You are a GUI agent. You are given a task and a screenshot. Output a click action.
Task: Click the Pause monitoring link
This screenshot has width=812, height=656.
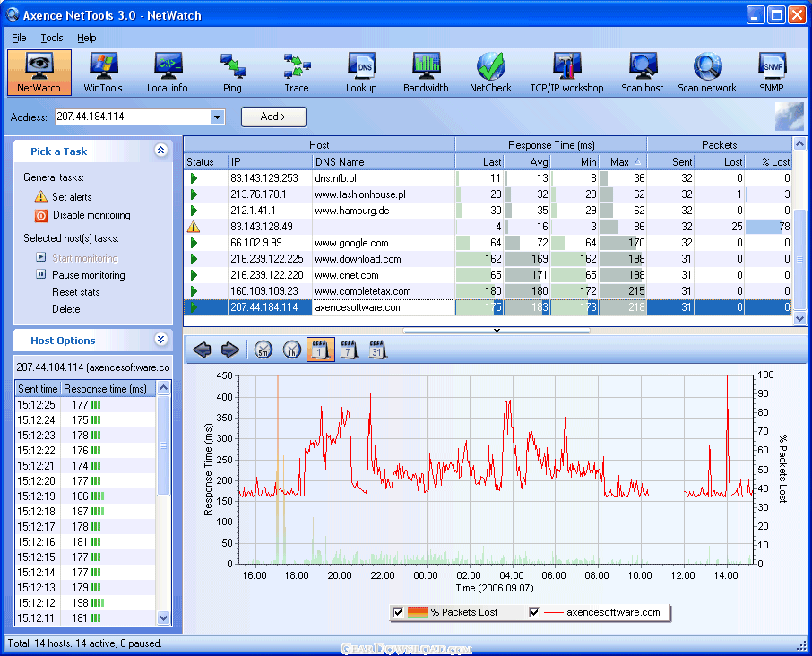(89, 275)
